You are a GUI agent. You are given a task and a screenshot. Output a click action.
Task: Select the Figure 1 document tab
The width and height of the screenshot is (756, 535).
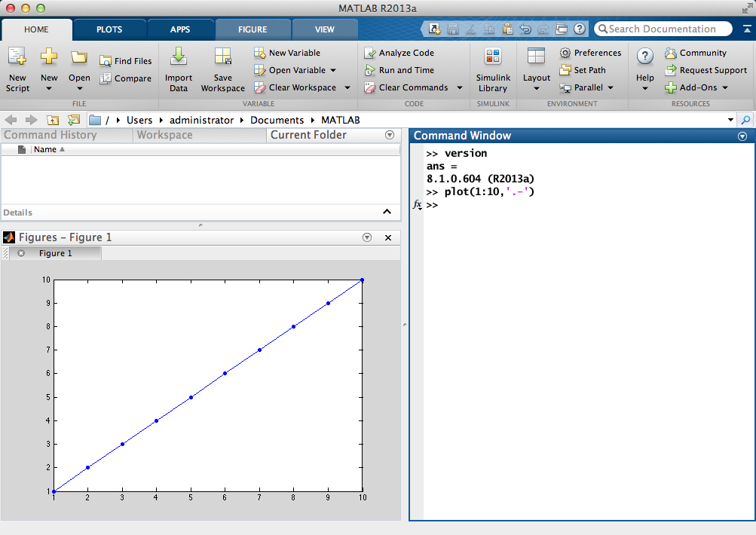coord(56,253)
